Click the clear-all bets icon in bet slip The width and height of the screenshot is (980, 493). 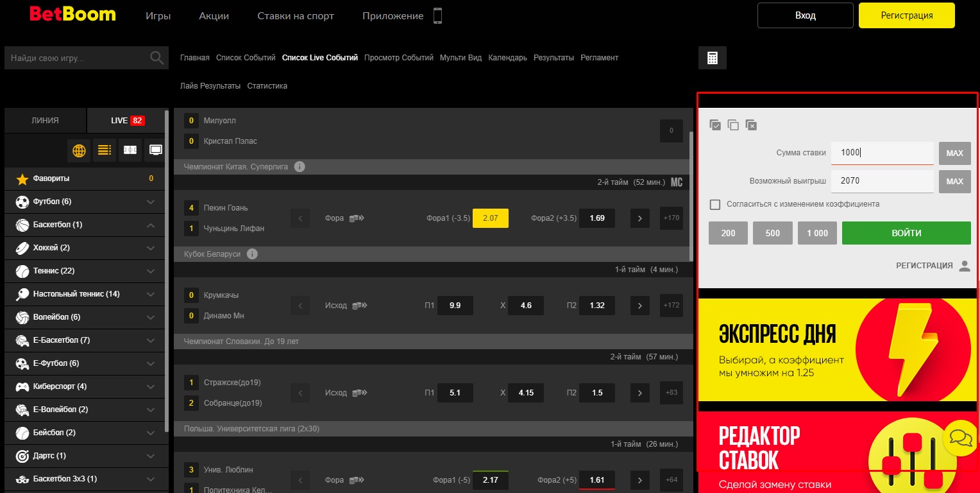coord(751,125)
